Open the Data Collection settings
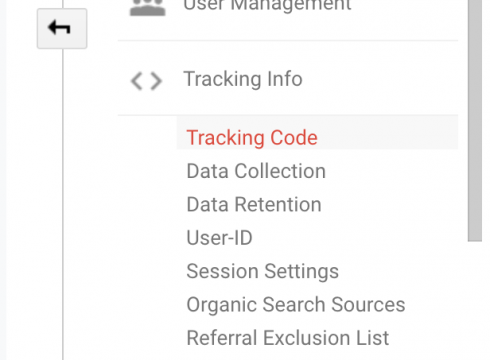Screen dimensions: 490x360 (x=256, y=171)
